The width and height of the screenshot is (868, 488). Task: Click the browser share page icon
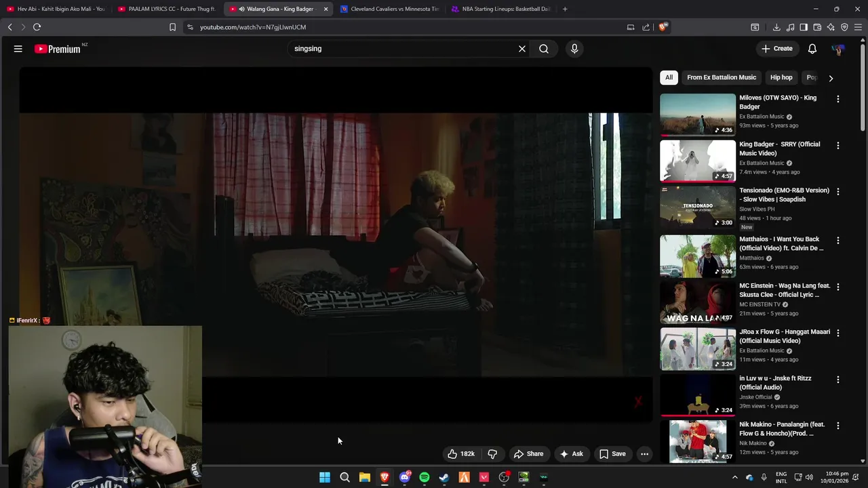point(646,27)
